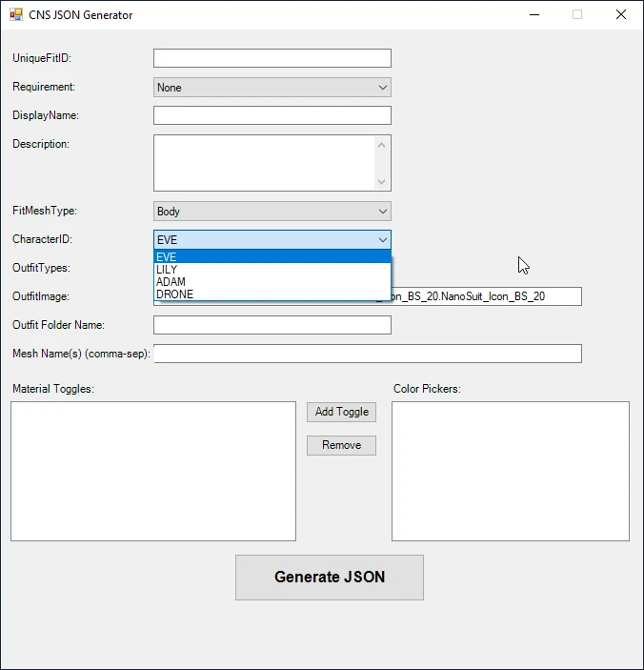Choose LILY in the CharacterID dropdown list

[272, 270]
